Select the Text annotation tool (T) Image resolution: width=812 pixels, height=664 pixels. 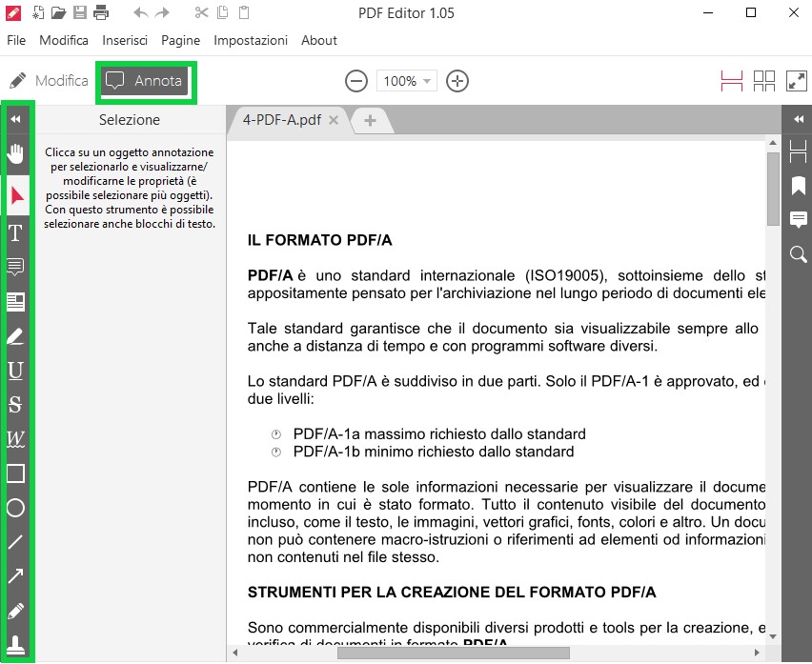pos(15,232)
